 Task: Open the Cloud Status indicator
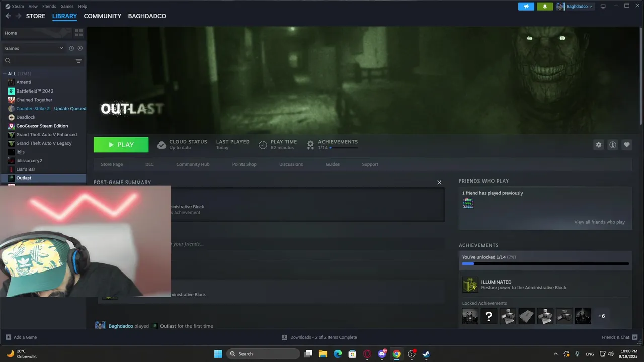point(182,145)
